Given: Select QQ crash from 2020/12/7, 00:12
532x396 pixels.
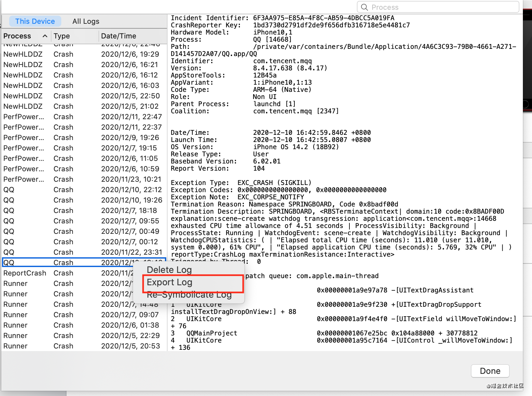Looking at the screenshot, I should 84,242.
